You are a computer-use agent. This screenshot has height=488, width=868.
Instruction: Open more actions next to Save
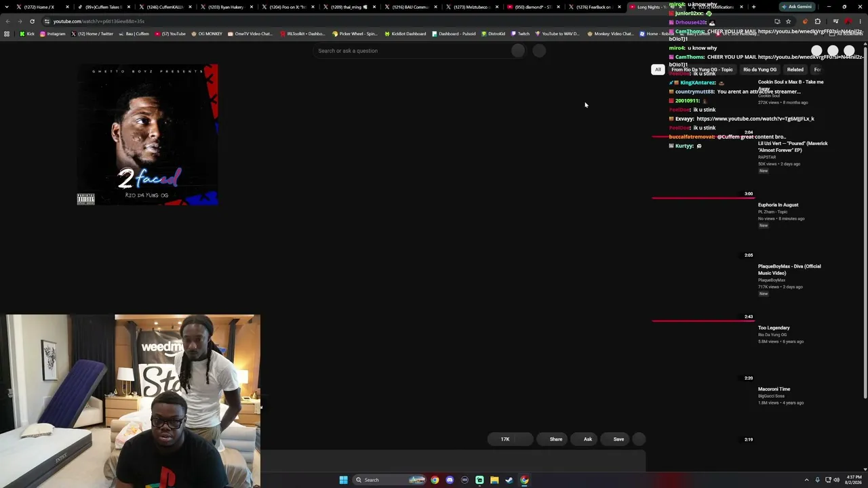pos(639,439)
